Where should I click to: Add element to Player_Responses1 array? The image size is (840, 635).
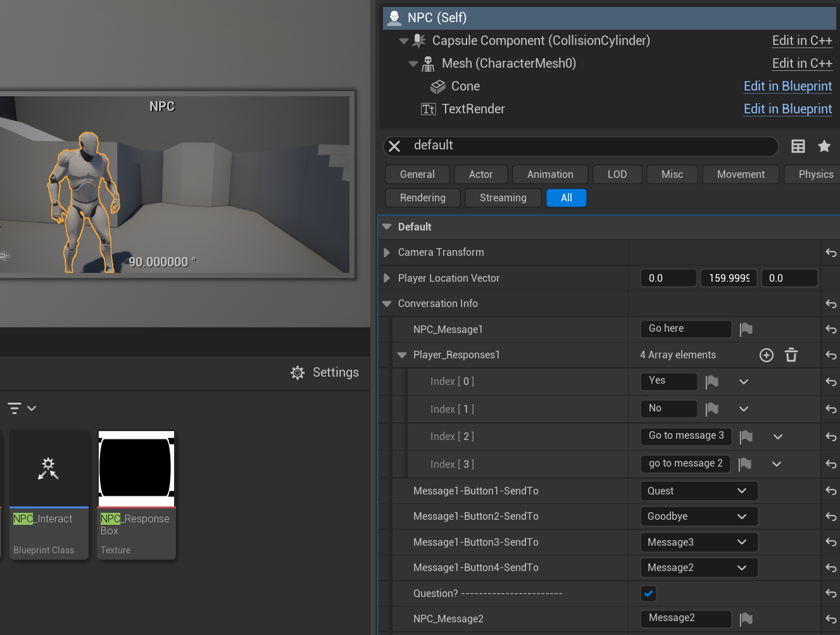coord(767,355)
